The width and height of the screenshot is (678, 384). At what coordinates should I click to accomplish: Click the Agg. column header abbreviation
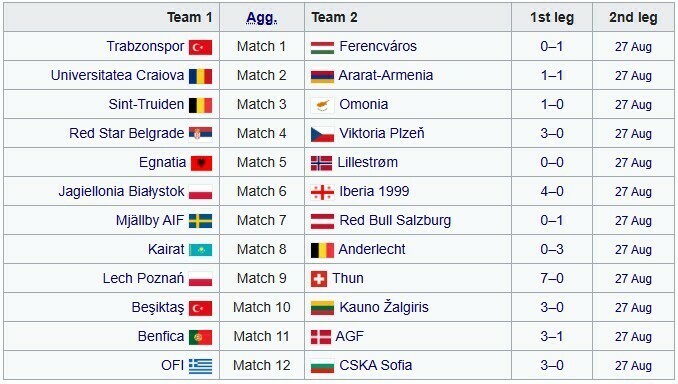262,18
